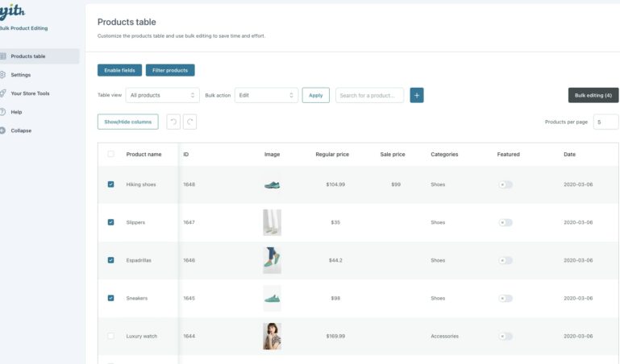Click the Luxury watch product thumbnail
The image size is (620, 364).
(x=272, y=336)
